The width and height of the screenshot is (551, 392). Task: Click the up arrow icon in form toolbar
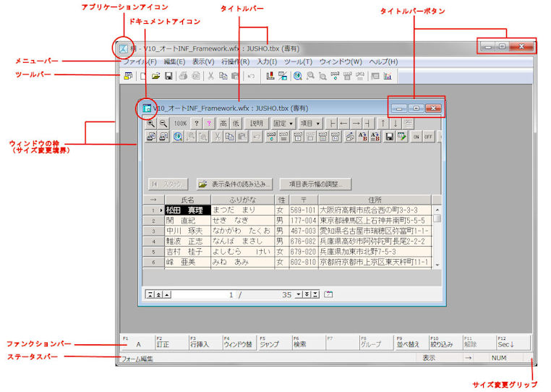click(384, 124)
